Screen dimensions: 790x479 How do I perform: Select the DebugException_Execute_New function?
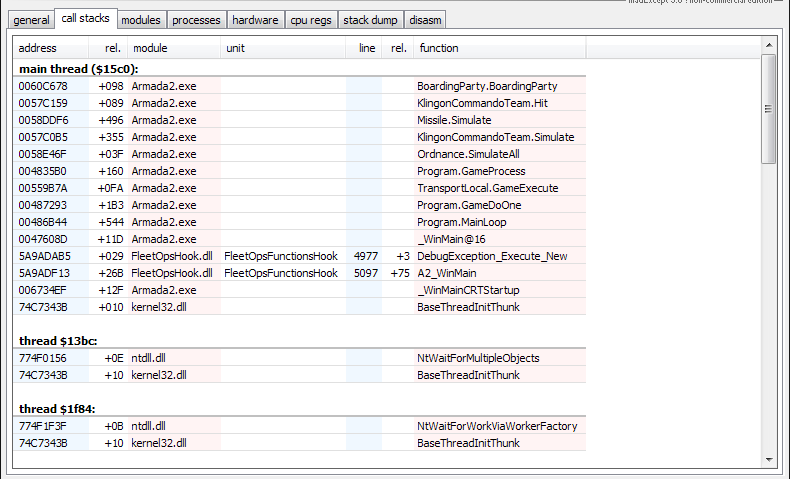[492, 256]
